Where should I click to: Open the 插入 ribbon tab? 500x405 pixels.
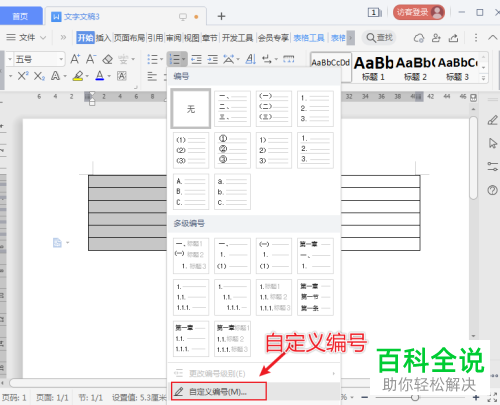pos(104,38)
